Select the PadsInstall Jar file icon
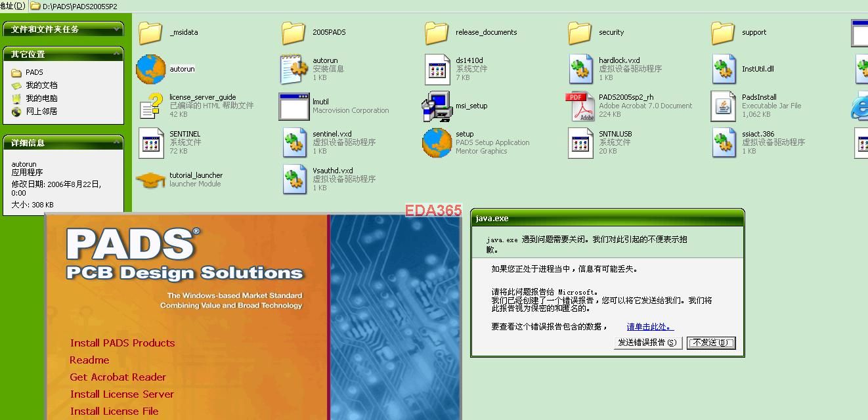868x420 pixels. (724, 106)
